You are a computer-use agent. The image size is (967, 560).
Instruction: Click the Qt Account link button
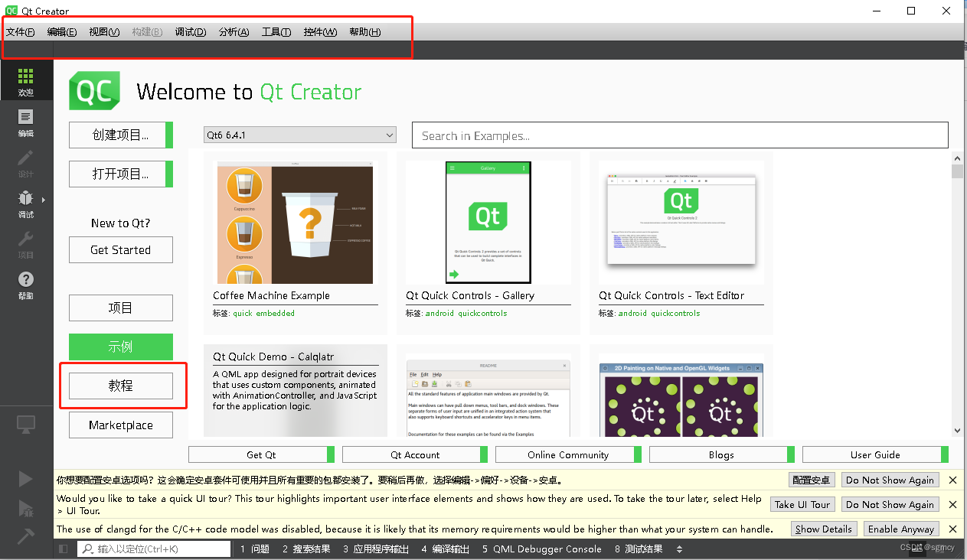coord(415,455)
